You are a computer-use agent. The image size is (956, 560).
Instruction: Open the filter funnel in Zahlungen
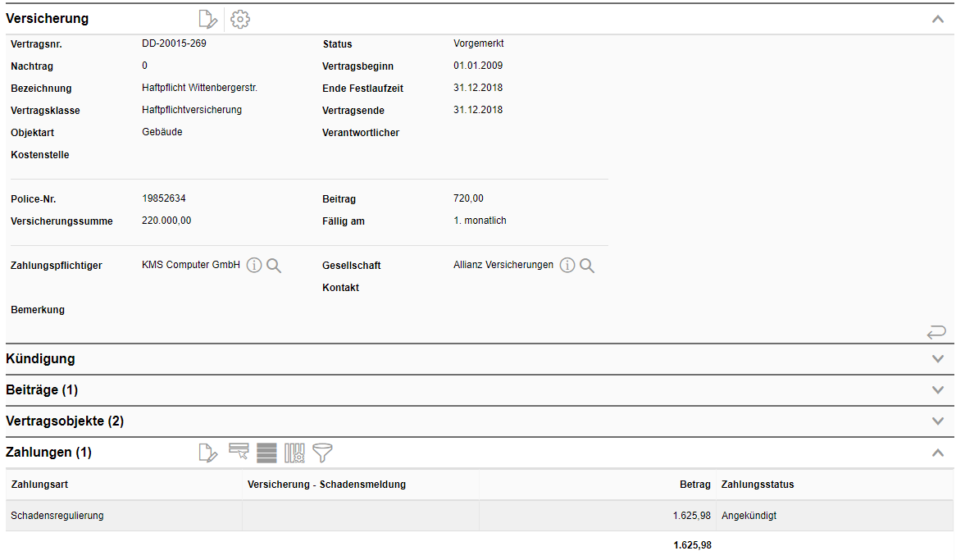[x=323, y=453]
